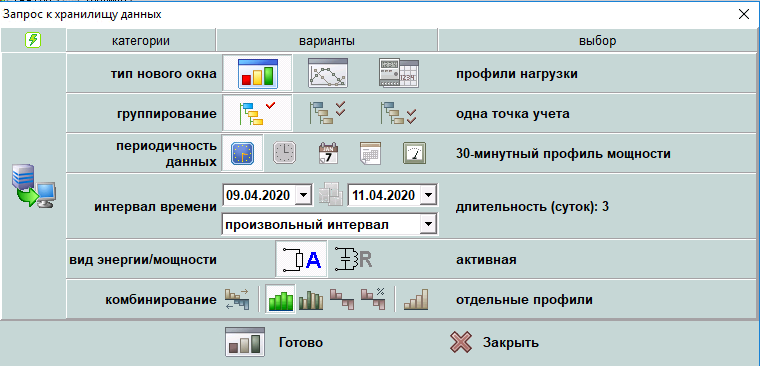The image size is (760, 366).
Task: Click the профили нагрузки selection text
Action: tap(517, 74)
